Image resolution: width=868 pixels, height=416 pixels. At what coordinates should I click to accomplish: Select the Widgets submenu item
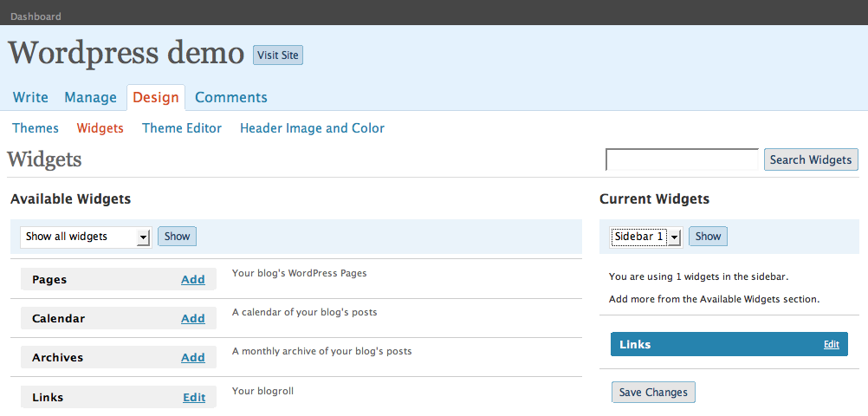click(100, 128)
